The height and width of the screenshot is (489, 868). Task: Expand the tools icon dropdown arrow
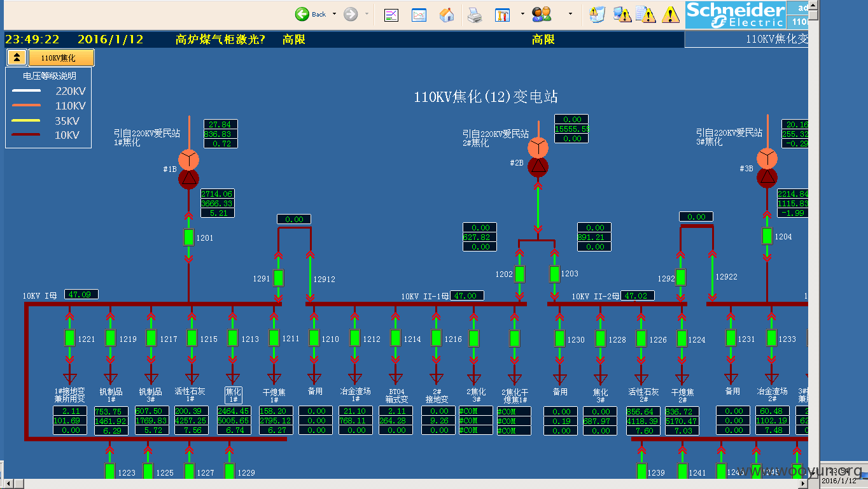point(522,14)
